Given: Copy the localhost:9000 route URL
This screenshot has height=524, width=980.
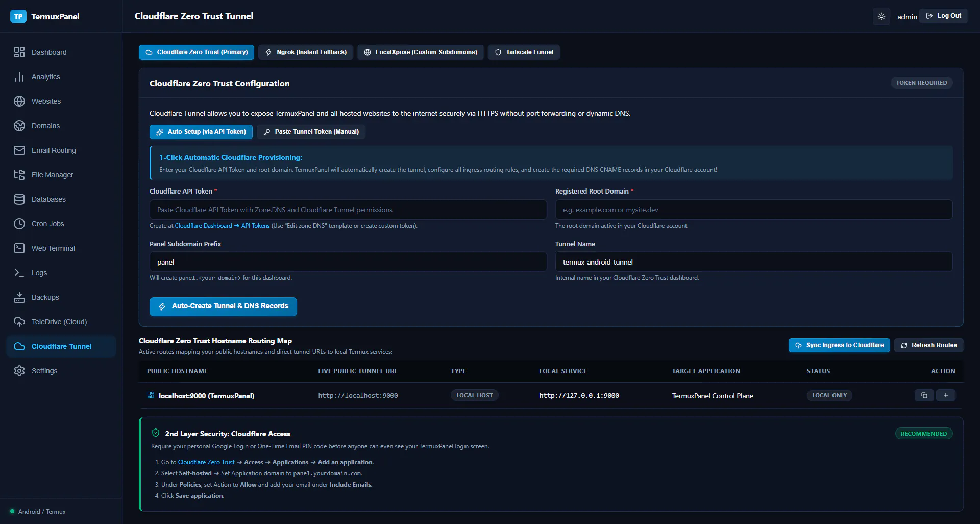Looking at the screenshot, I should click(x=924, y=395).
